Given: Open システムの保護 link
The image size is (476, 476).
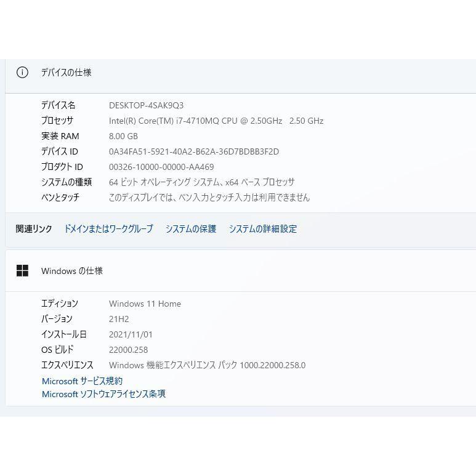Looking at the screenshot, I should coord(191,228).
